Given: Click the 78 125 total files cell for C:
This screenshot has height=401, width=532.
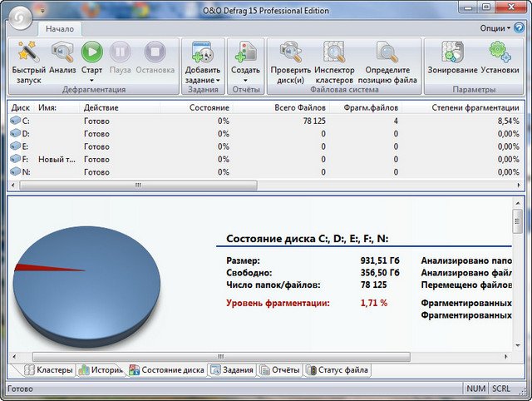Looking at the screenshot, I should pos(314,121).
